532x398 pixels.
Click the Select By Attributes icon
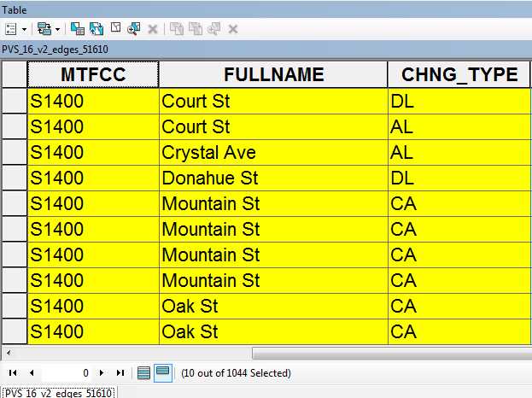[77, 29]
